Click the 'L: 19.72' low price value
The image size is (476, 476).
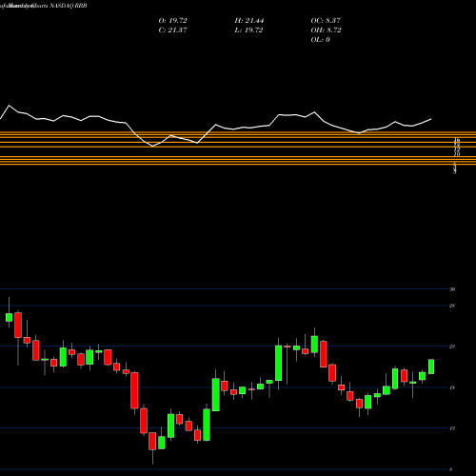pyautogui.click(x=249, y=30)
